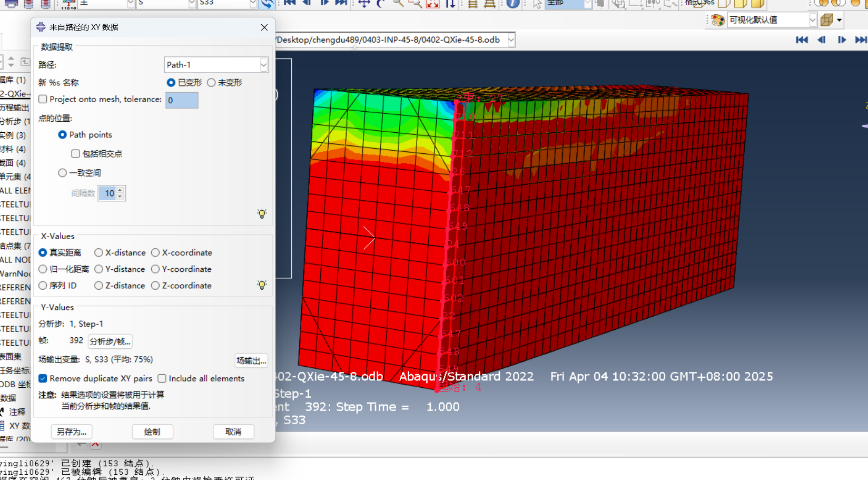Click the 另存为... save as button

pos(72,432)
